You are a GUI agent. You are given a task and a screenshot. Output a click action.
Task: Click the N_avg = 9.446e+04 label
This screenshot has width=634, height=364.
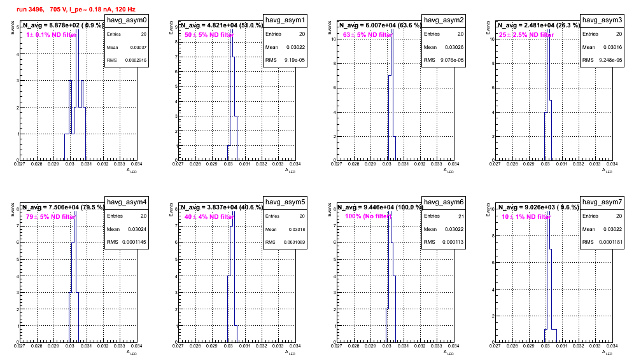380,207
